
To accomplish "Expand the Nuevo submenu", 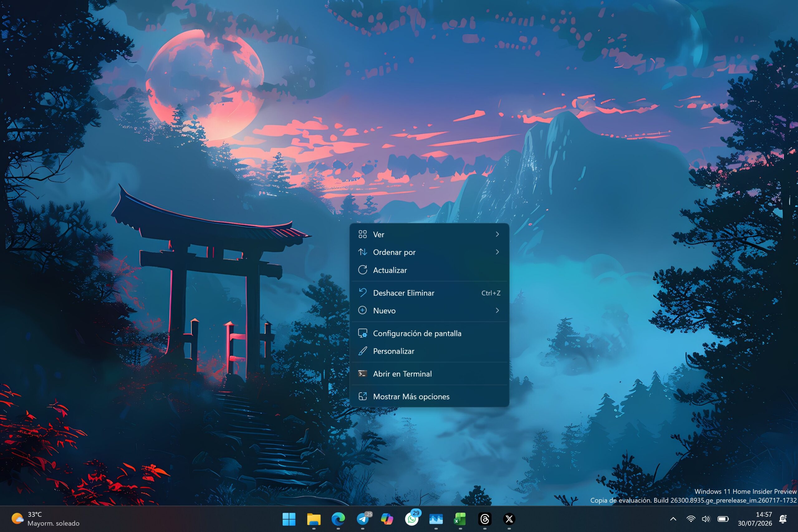I will pyautogui.click(x=429, y=310).
